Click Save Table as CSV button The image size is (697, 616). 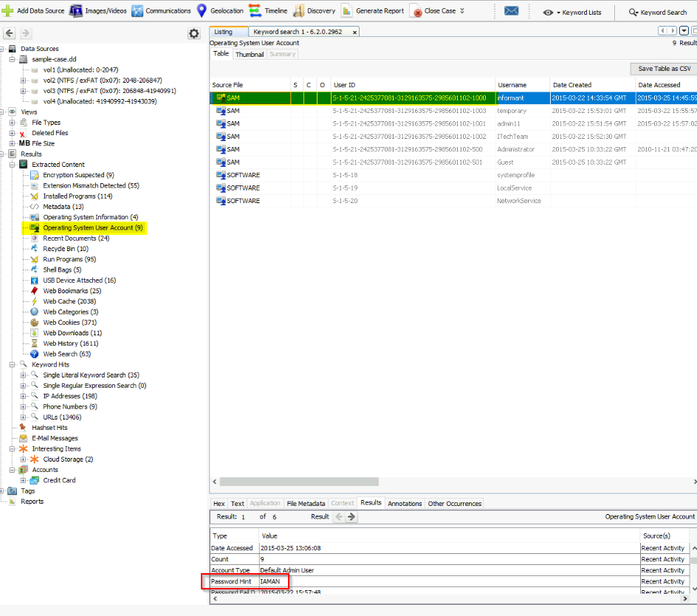click(664, 69)
